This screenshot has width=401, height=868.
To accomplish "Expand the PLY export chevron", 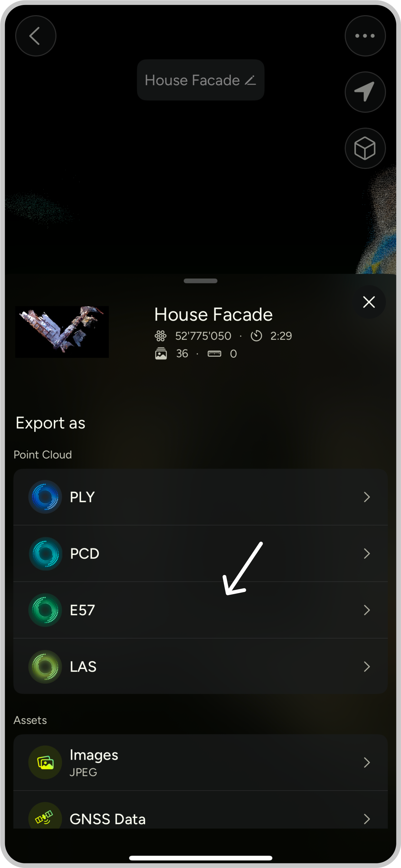I will tap(367, 497).
